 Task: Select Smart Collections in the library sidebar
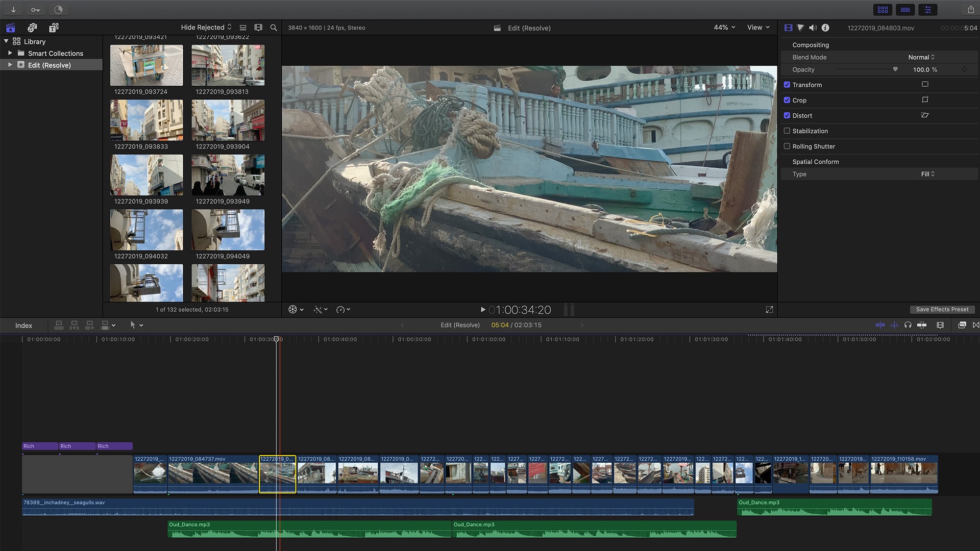tap(55, 53)
